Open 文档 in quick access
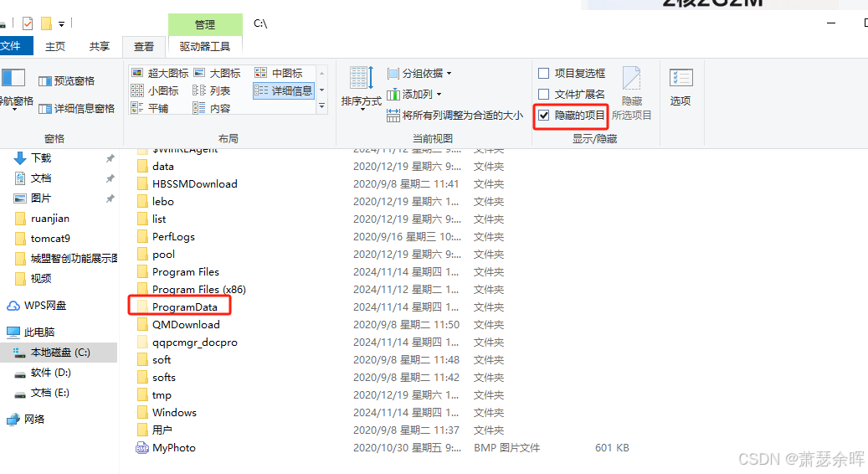868x474 pixels. point(41,178)
